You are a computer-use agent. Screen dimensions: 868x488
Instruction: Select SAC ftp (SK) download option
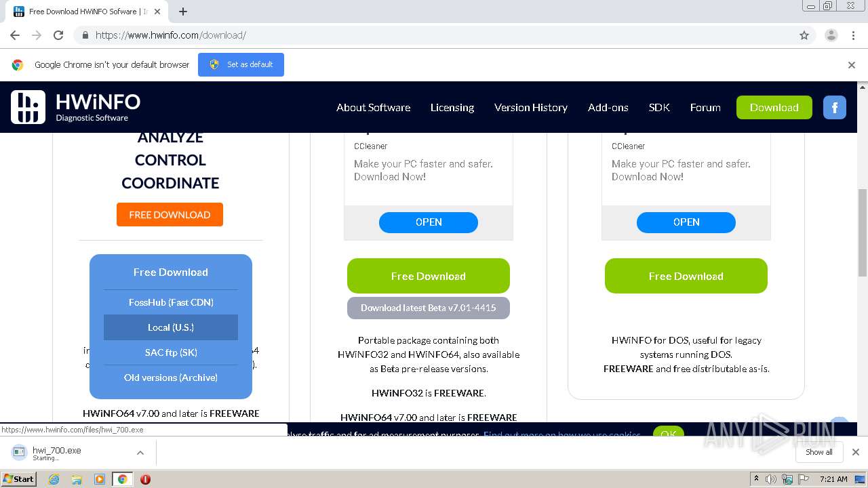171,352
